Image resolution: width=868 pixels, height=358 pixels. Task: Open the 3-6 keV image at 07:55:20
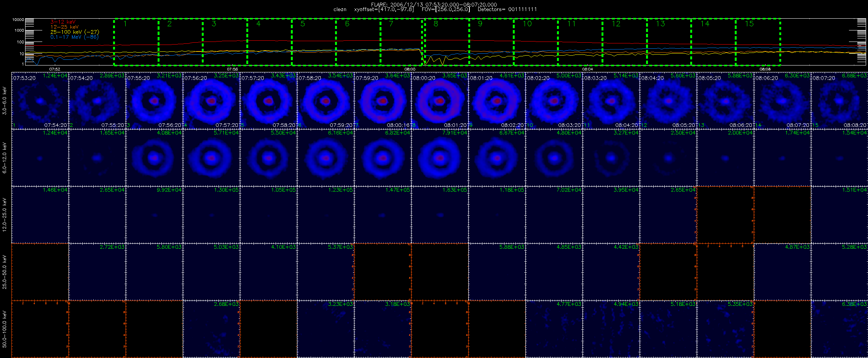(154, 101)
